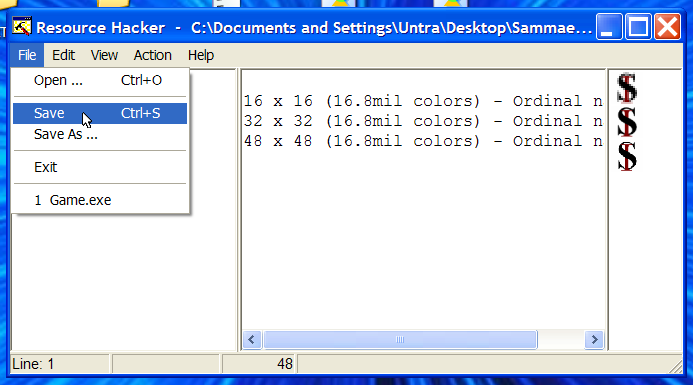693x385 pixels.
Task: Open the Action menu
Action: tap(152, 55)
